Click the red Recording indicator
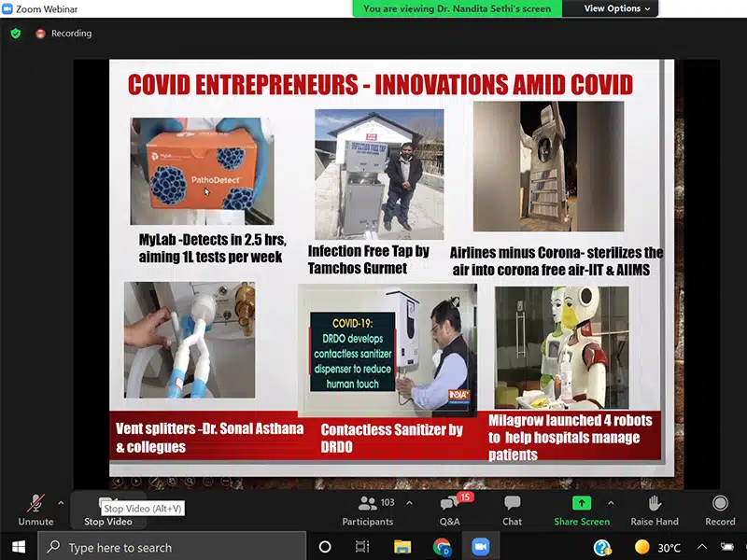Image resolution: width=747 pixels, height=560 pixels. [x=63, y=34]
